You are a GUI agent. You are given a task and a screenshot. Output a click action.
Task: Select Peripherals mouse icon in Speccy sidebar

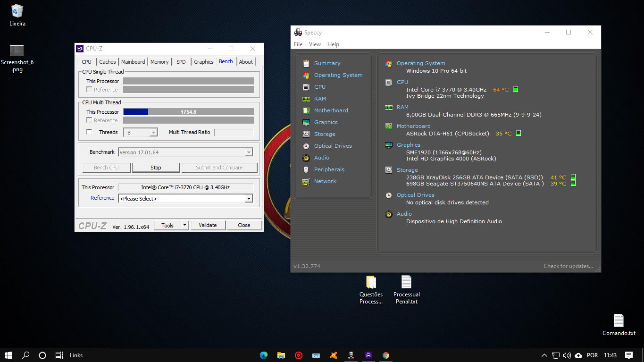click(x=306, y=169)
